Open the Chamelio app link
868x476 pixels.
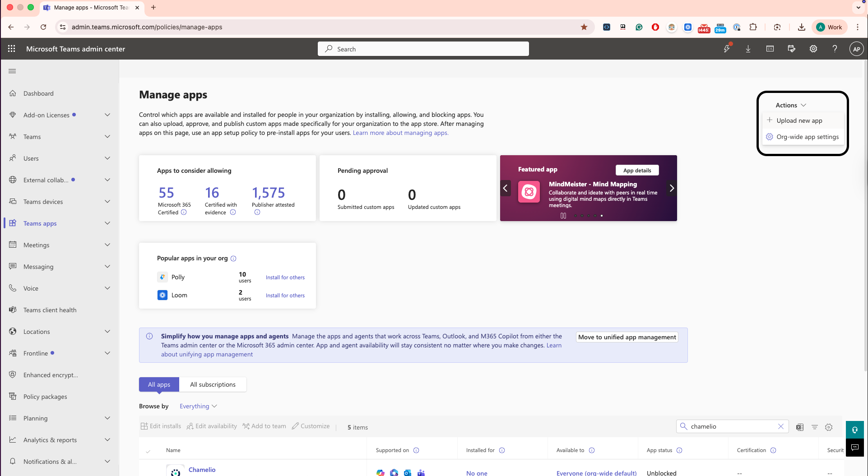202,470
